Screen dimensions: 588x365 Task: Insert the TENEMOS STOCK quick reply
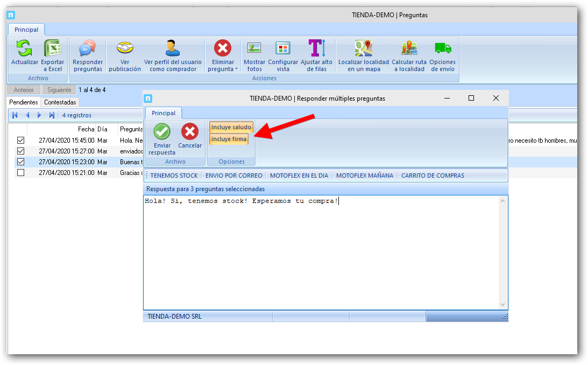coord(174,176)
